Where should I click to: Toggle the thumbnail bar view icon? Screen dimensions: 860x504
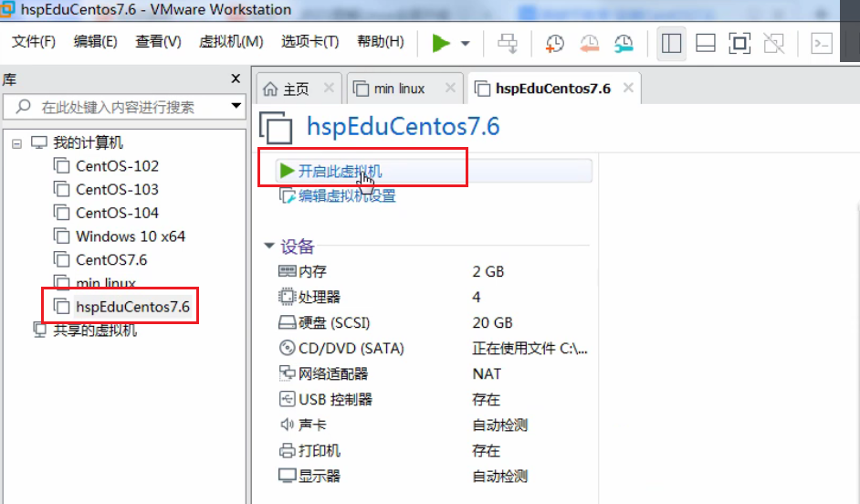point(706,43)
